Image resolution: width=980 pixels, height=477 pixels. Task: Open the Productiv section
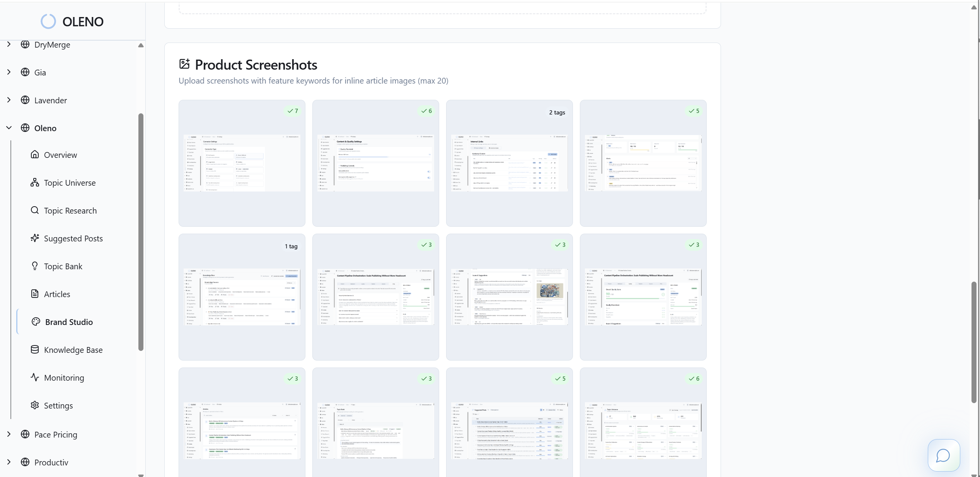(9, 462)
